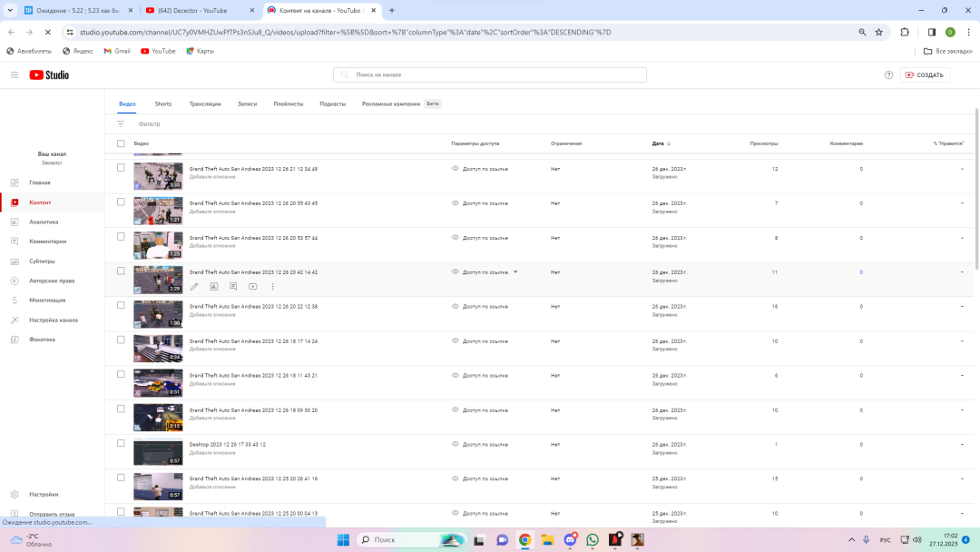Show hidden system tray icons
The width and height of the screenshot is (980, 552).
pyautogui.click(x=851, y=539)
